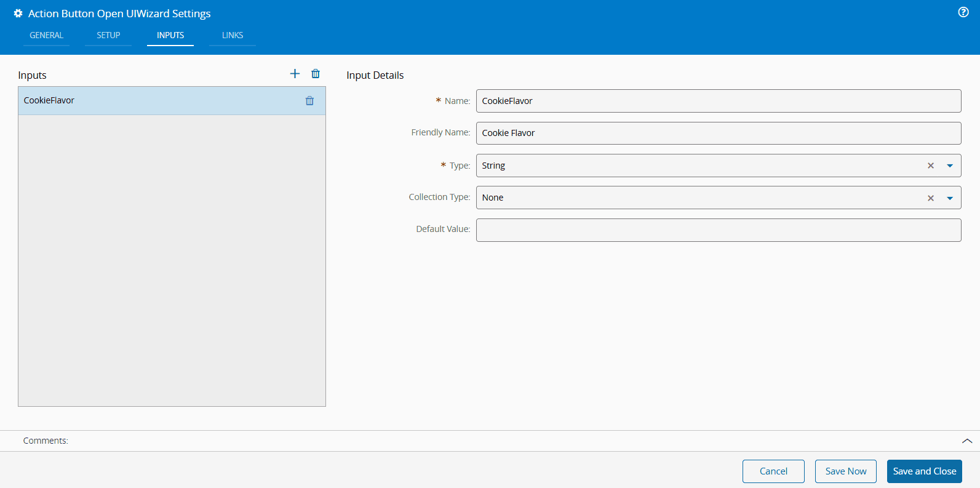Screen dimensions: 980x488
Task: Delete the CookieFlavor input row
Action: tap(309, 101)
